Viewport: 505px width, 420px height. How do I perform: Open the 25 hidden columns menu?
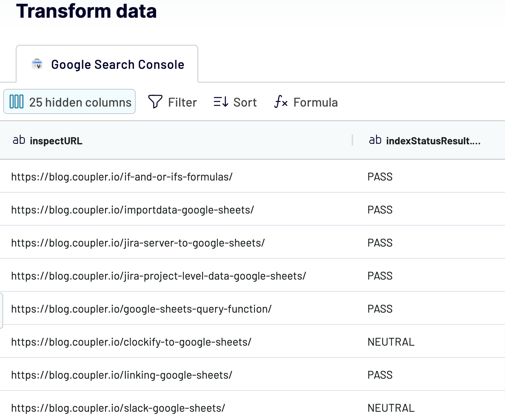(70, 102)
